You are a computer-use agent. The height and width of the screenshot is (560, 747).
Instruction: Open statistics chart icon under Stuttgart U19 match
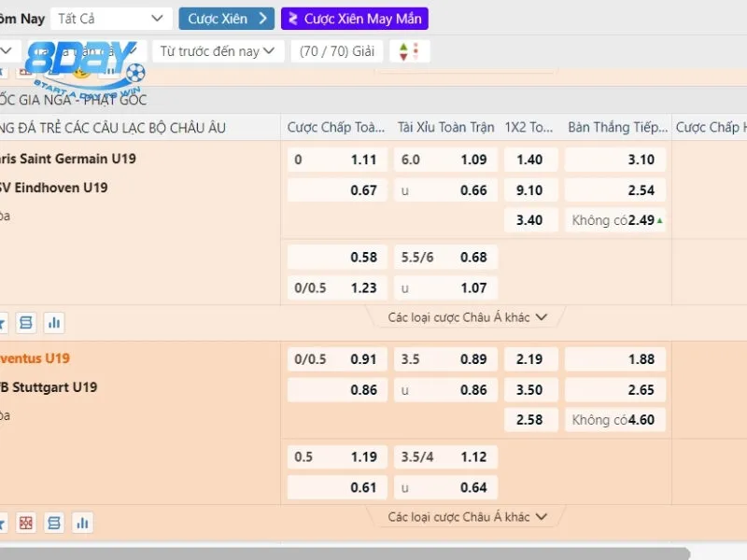[82, 523]
